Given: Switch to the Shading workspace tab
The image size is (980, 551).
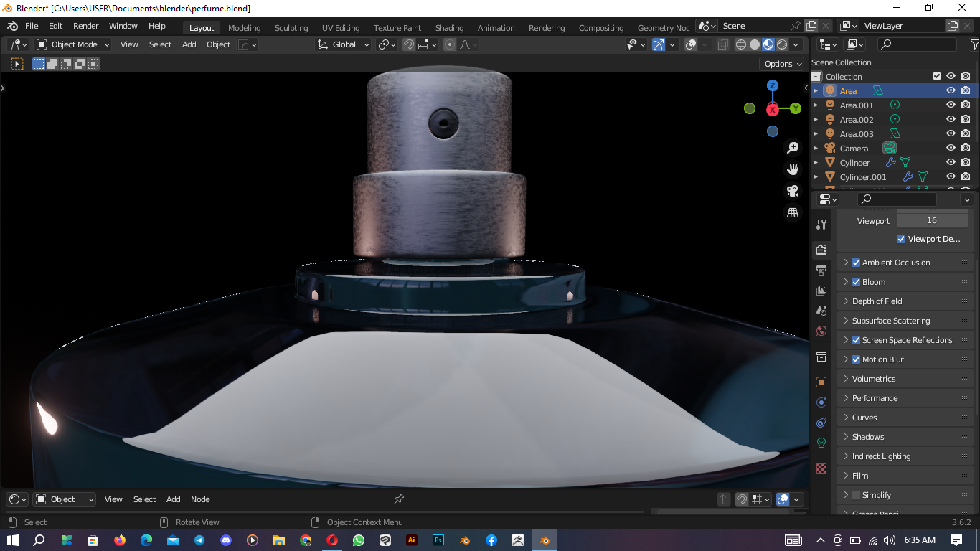Looking at the screenshot, I should coord(449,28).
